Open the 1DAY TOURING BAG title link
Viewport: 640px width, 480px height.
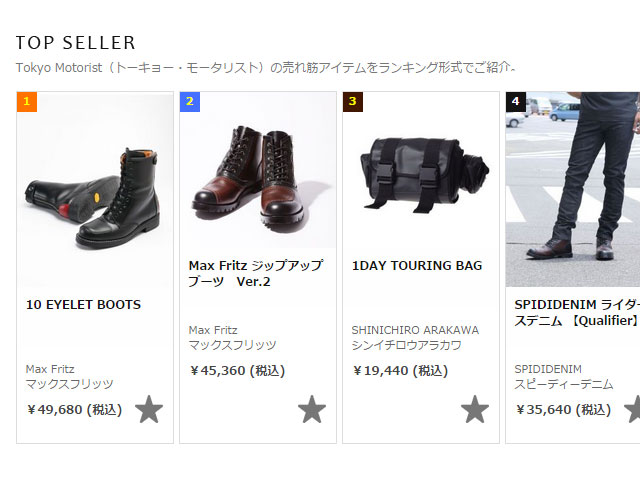pos(417,266)
